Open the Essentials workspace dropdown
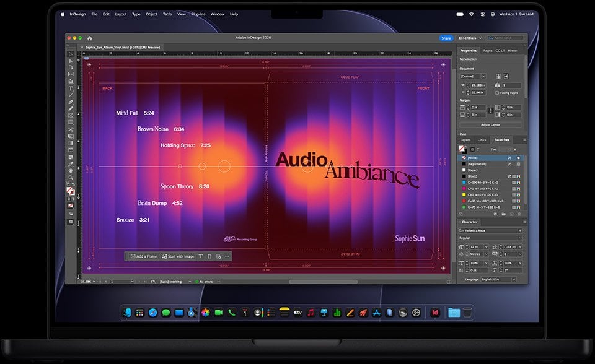 coord(470,38)
